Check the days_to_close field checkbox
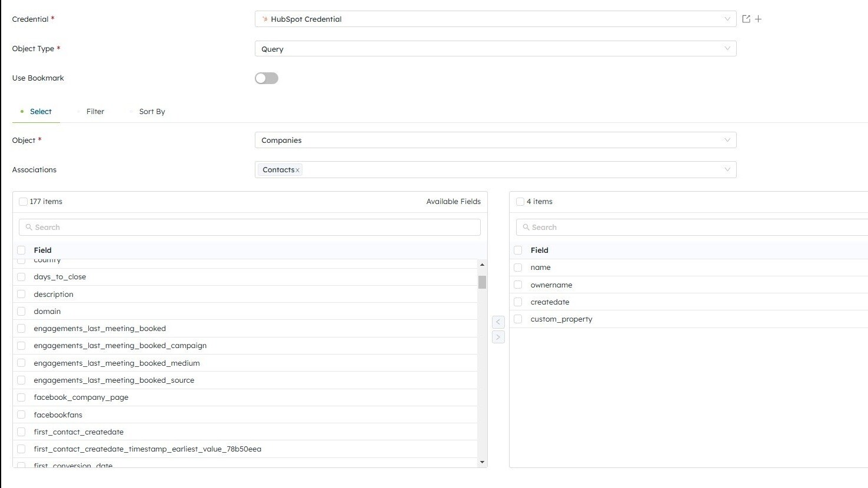The width and height of the screenshot is (868, 488). click(21, 277)
